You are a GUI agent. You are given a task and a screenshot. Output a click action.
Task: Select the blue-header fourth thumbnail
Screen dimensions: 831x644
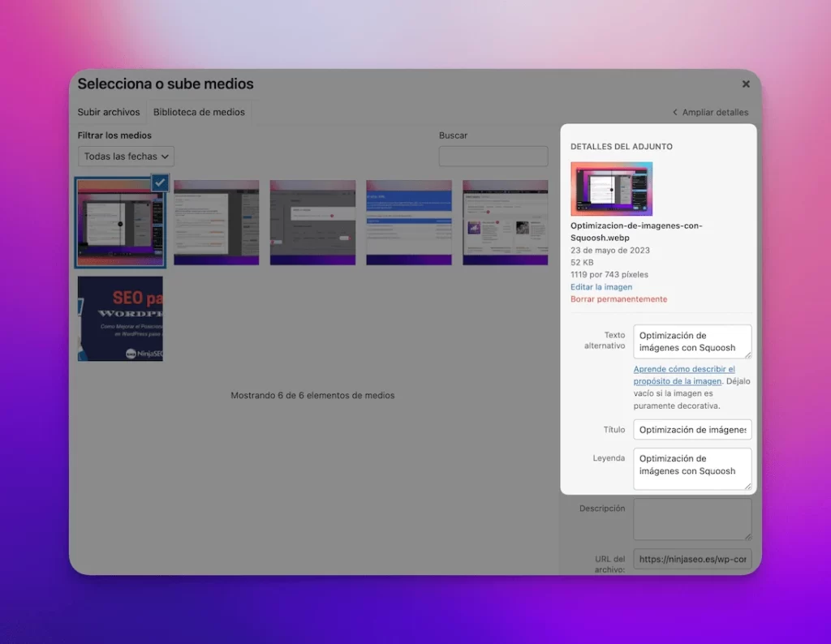pos(409,222)
